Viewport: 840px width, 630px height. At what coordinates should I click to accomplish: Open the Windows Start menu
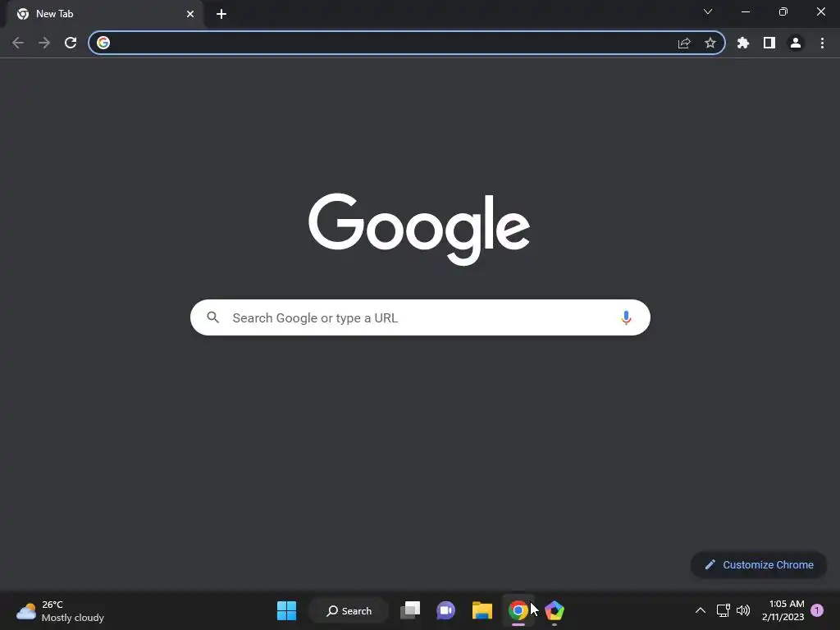[286, 610]
